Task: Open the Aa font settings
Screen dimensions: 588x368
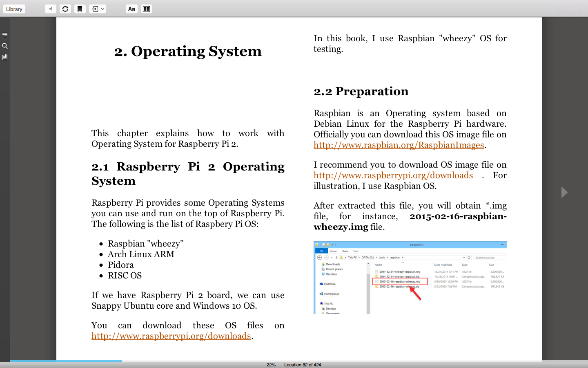Action: click(x=131, y=9)
